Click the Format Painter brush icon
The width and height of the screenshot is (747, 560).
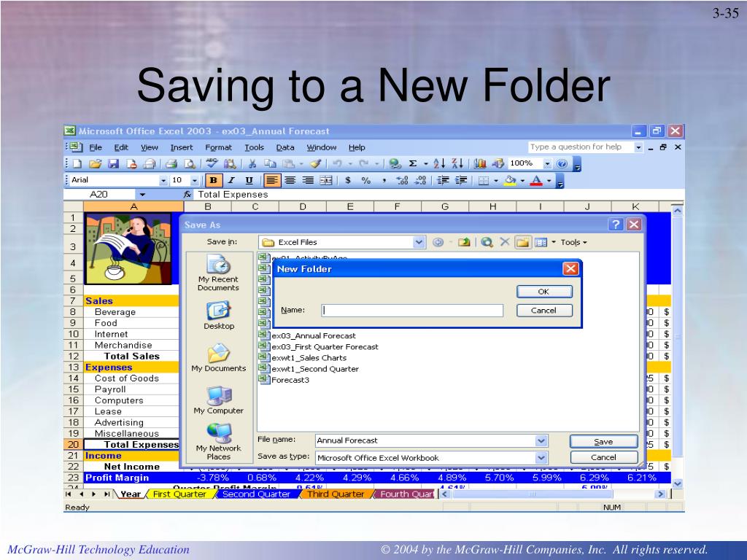pos(315,164)
